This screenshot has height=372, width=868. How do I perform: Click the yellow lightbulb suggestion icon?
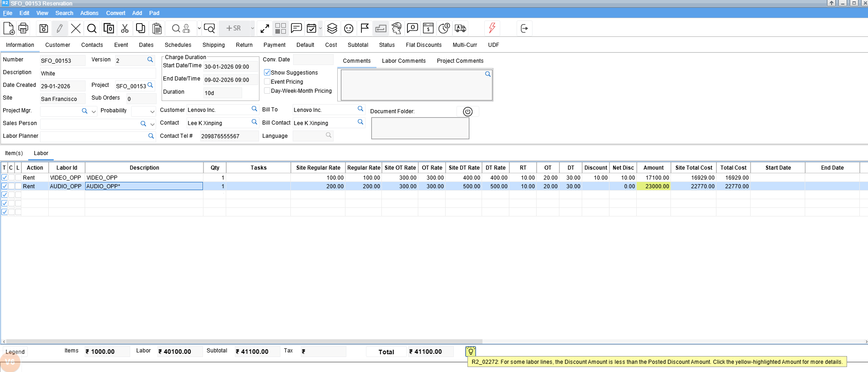pyautogui.click(x=471, y=351)
